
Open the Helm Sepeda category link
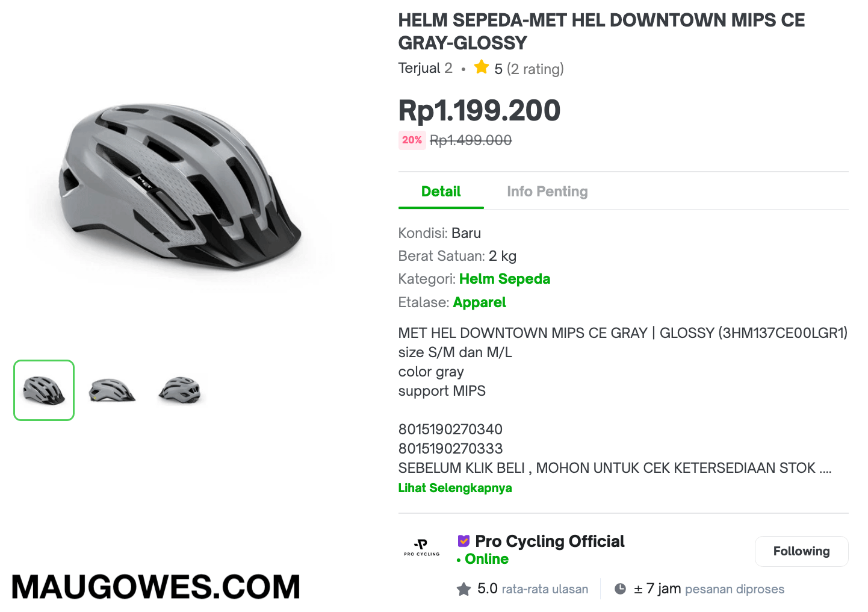504,279
